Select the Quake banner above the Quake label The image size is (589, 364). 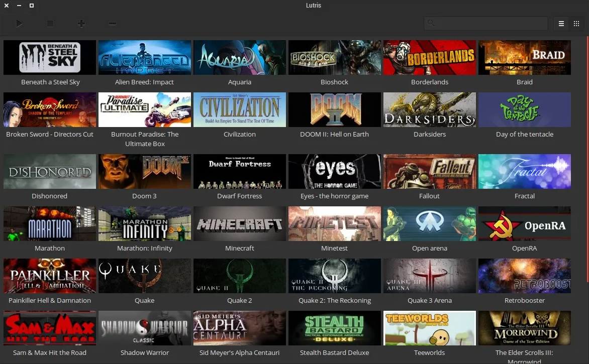point(145,276)
